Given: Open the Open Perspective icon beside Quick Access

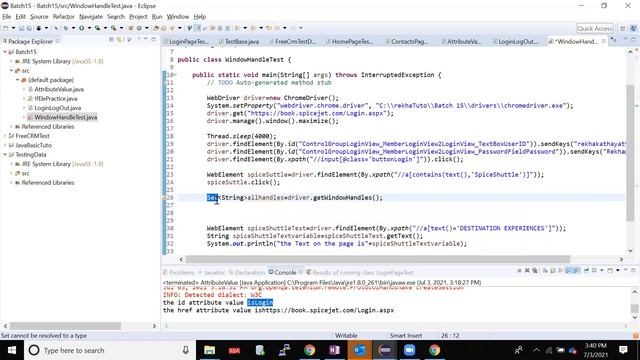Looking at the screenshot, I should [622, 28].
